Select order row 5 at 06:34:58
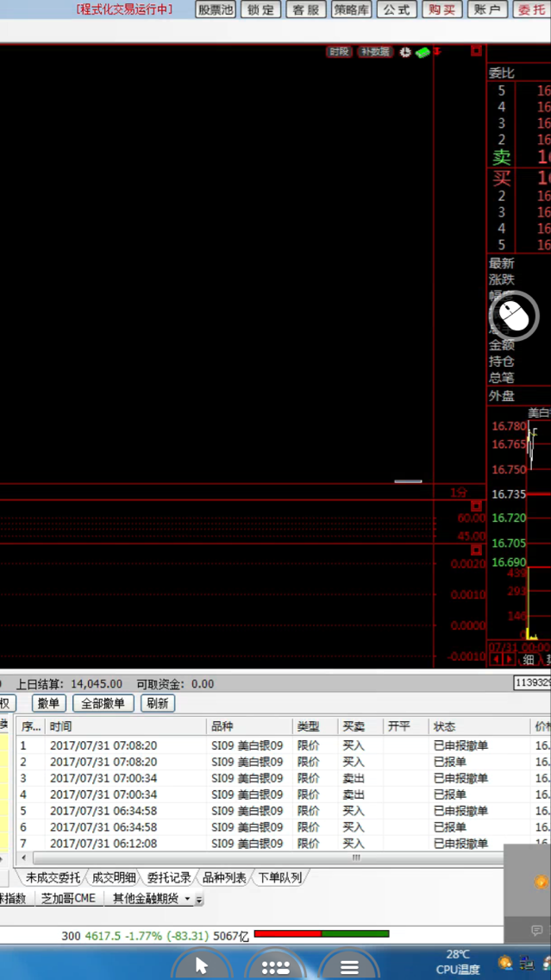This screenshot has height=980, width=551. (x=283, y=811)
